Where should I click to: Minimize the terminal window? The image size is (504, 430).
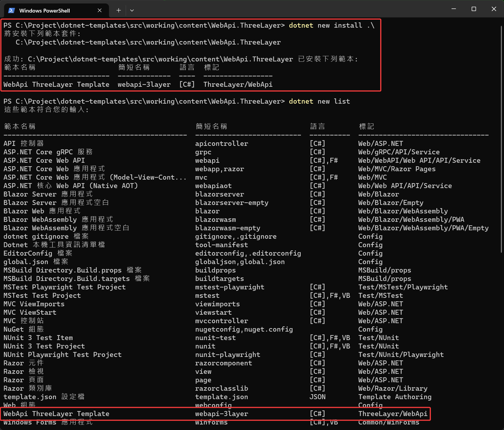(454, 9)
